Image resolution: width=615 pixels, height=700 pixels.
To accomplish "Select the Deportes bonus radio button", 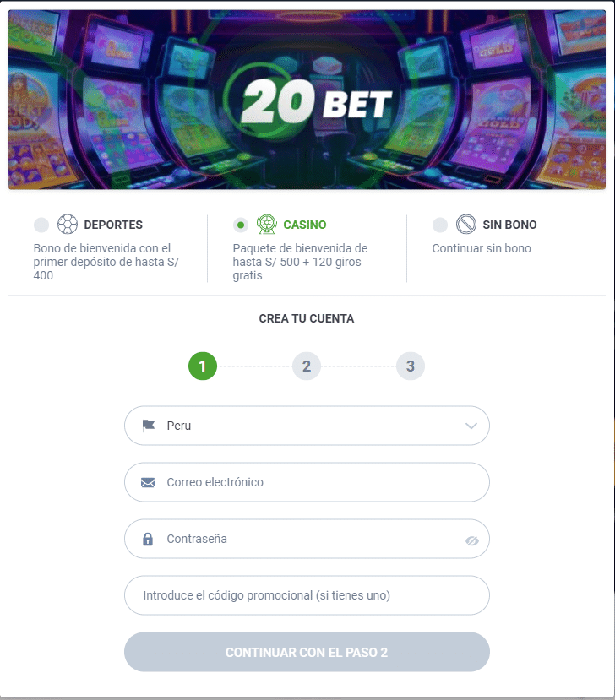I will (x=40, y=225).
